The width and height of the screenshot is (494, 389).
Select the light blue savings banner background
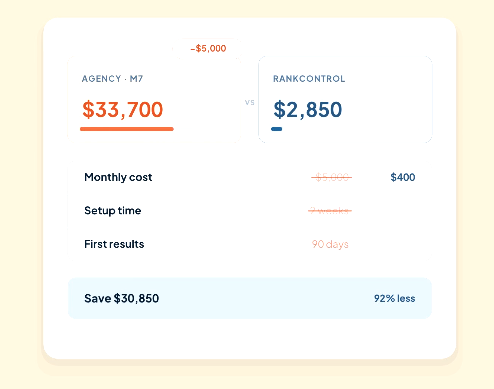(250, 298)
